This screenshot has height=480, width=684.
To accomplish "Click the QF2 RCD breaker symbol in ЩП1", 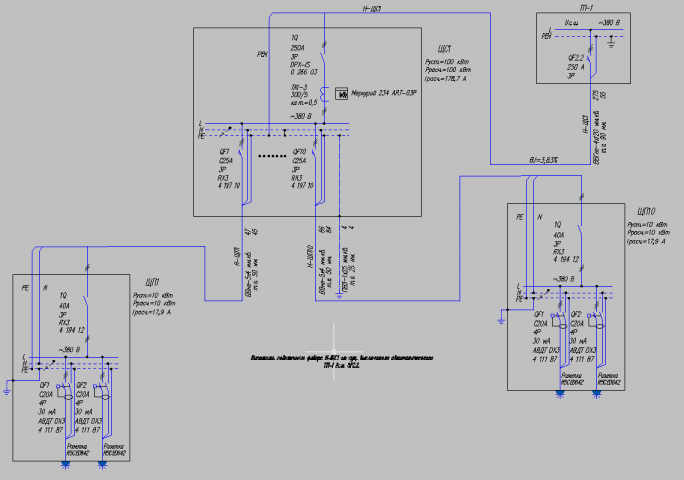I will (x=102, y=391).
